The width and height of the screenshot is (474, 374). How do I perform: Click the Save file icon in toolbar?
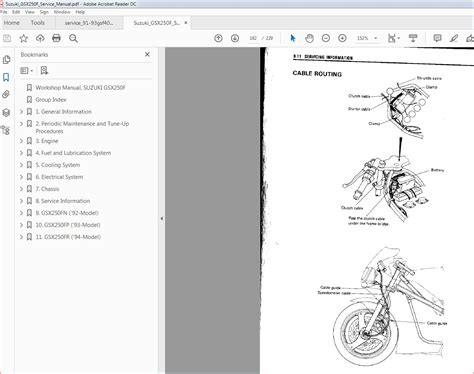[7, 38]
